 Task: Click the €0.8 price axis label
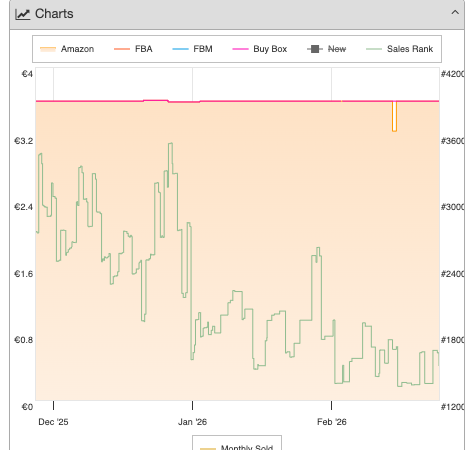[23, 340]
